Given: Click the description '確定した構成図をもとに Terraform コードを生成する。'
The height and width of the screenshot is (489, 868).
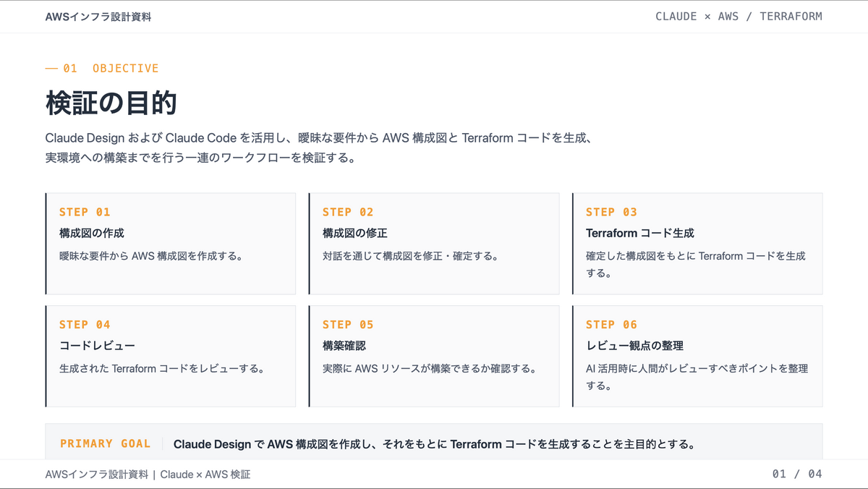Looking at the screenshot, I should (696, 264).
